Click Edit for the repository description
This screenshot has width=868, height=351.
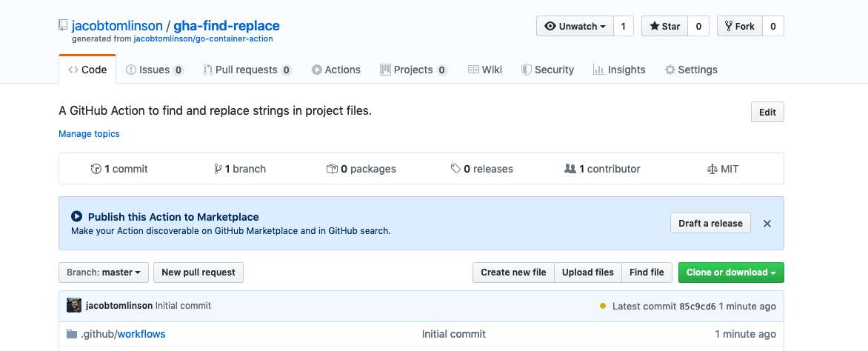coord(767,112)
